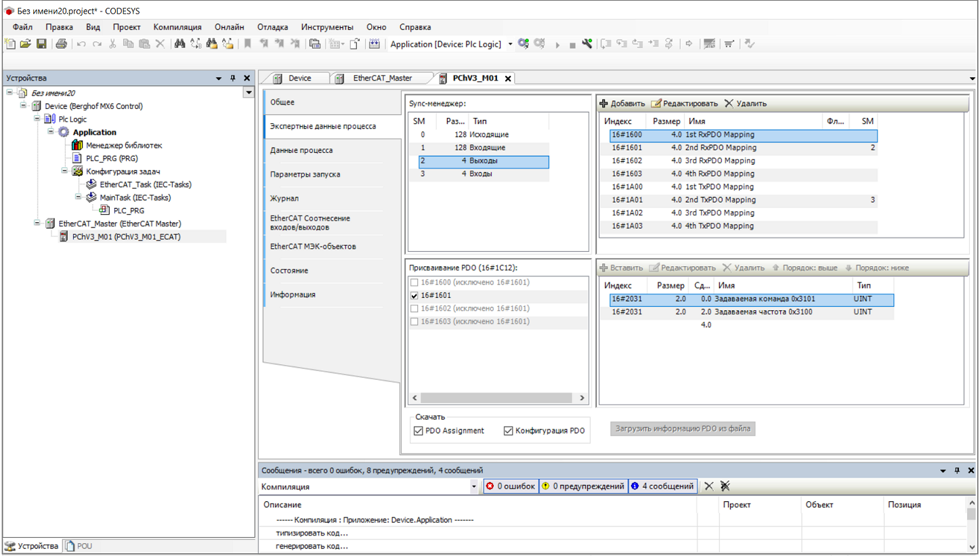Collapse the MainTask (IEC-Tasks) node

pyautogui.click(x=78, y=197)
